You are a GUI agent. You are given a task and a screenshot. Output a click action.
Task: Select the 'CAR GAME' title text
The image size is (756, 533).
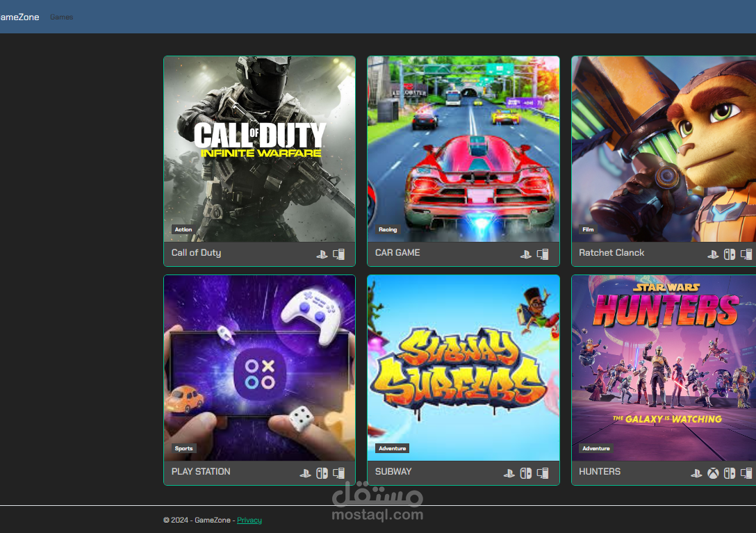pyautogui.click(x=397, y=253)
